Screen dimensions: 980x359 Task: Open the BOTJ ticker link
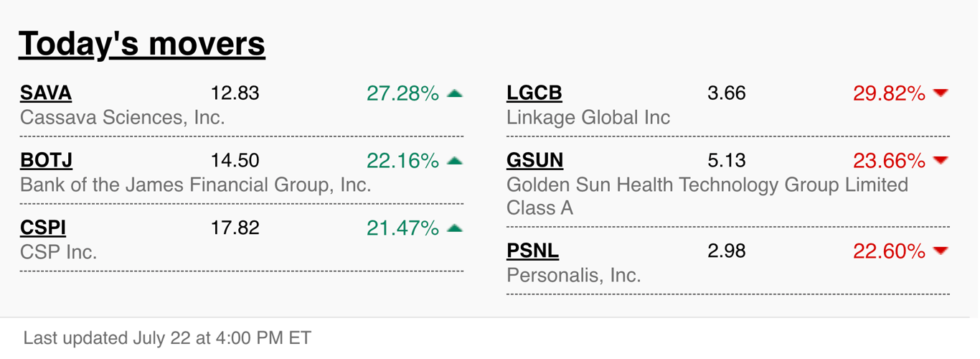47,161
